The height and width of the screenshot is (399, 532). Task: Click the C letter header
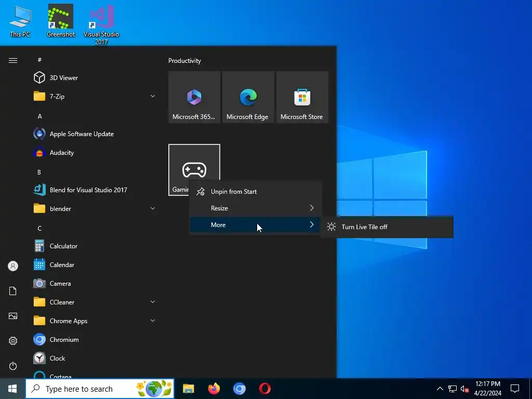(x=39, y=229)
